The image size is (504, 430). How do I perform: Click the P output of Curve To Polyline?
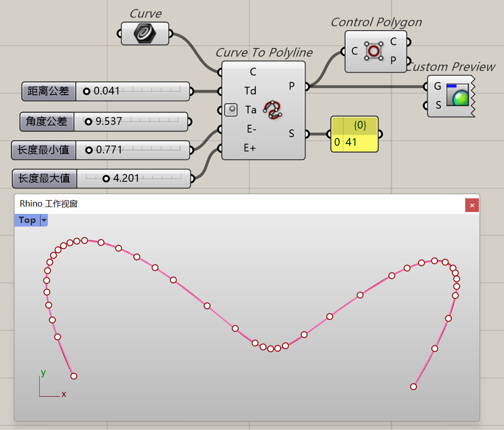[x=292, y=86]
